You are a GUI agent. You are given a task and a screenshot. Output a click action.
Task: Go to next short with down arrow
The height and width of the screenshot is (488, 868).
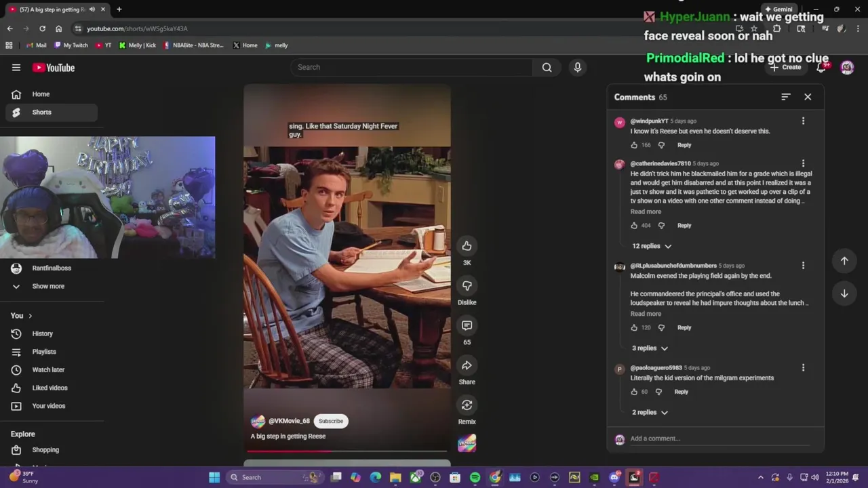(844, 293)
